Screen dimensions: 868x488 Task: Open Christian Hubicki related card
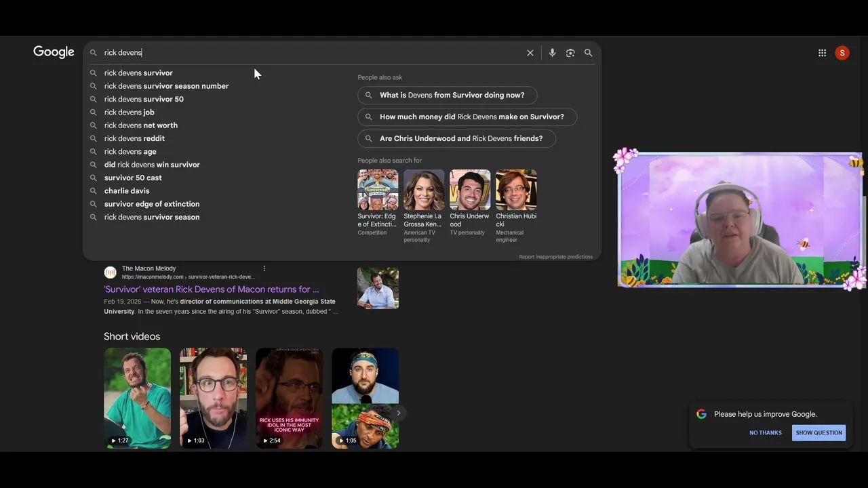point(516,206)
